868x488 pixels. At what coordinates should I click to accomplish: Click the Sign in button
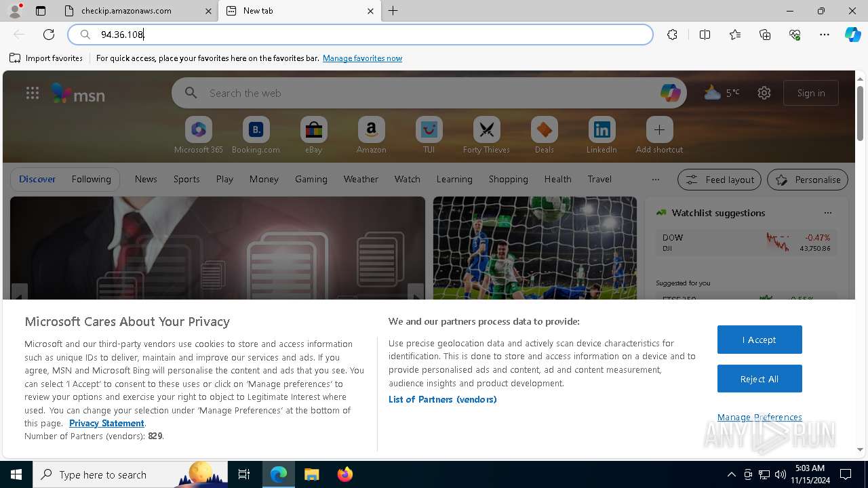coord(811,93)
